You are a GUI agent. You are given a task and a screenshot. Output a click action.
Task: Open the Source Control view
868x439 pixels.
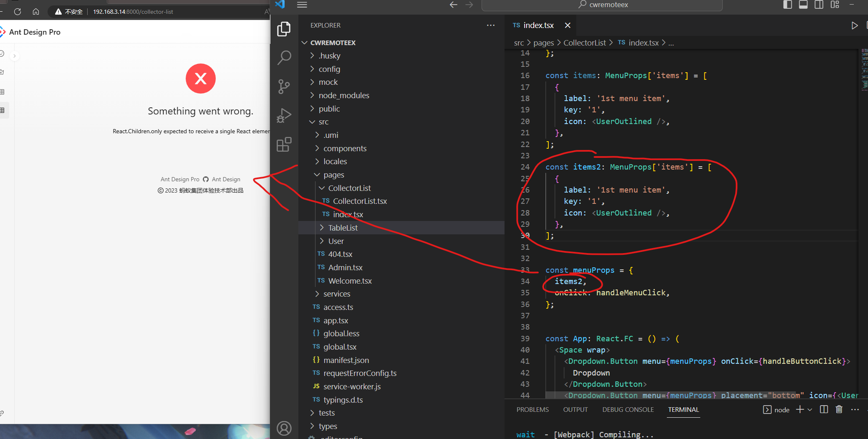pyautogui.click(x=284, y=86)
